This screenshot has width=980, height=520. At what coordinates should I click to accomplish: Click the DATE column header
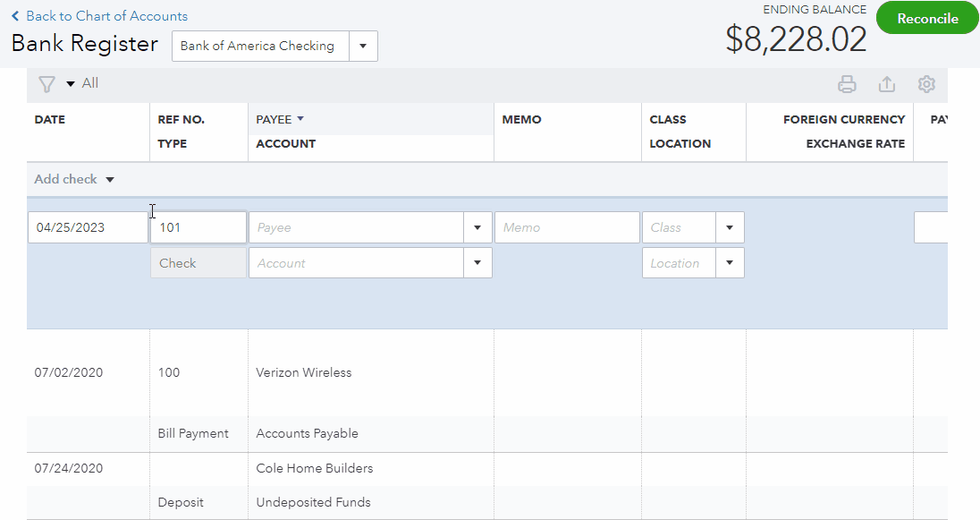click(x=49, y=119)
